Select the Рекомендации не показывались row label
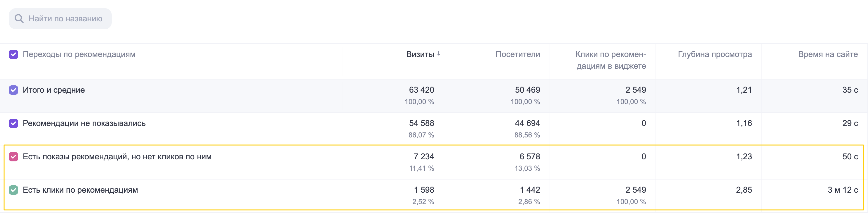Viewport: 868px width, 214px height. 84,123
